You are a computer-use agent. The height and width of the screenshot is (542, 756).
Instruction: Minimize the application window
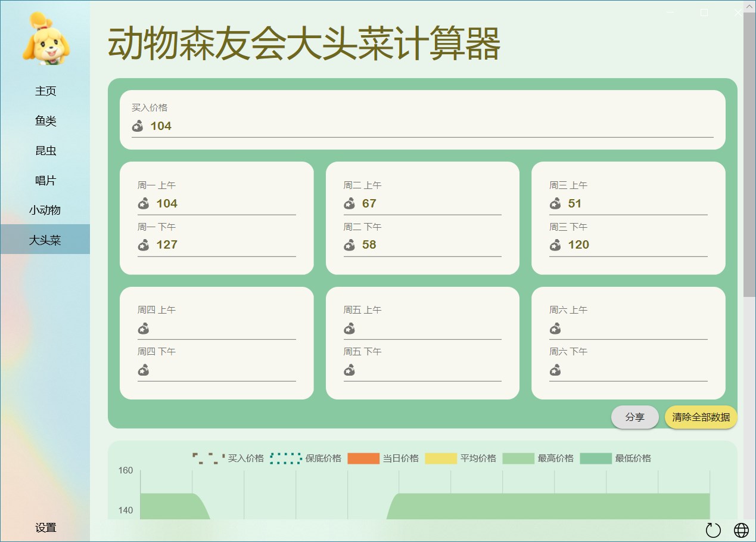[670, 12]
